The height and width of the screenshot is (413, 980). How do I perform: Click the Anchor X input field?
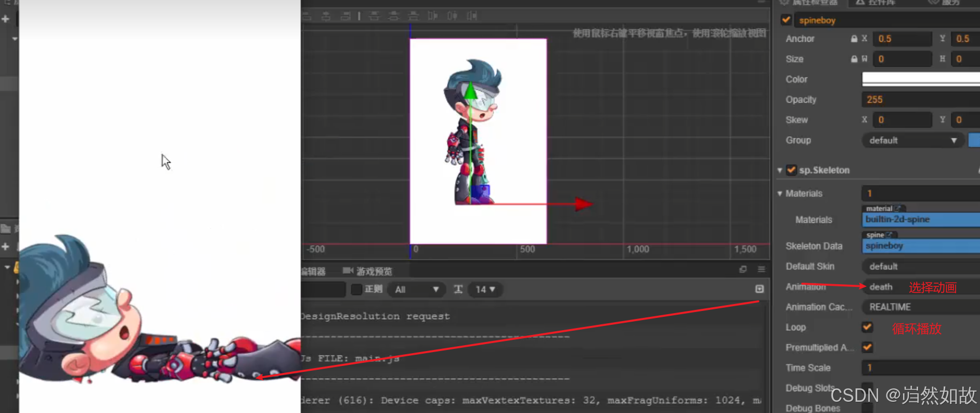point(903,38)
